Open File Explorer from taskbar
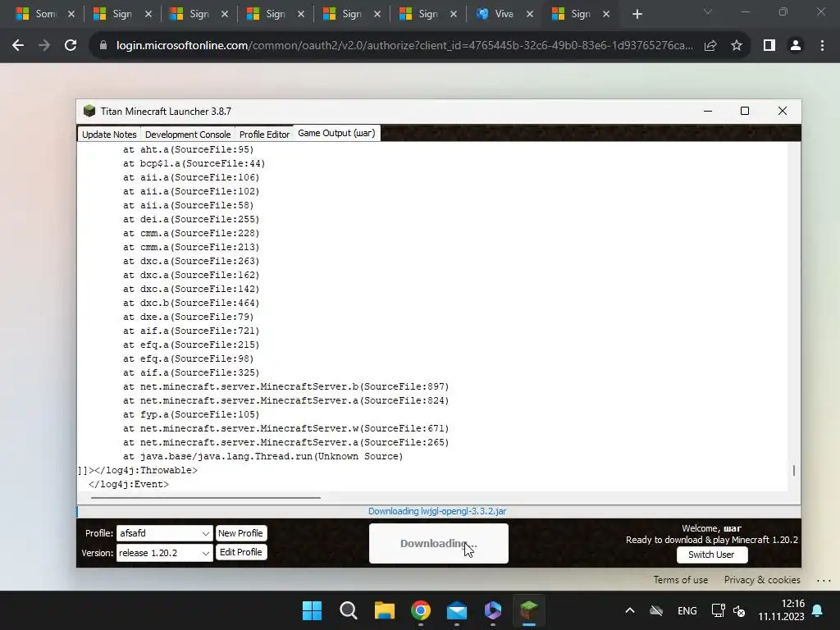The image size is (840, 630). coord(384,610)
